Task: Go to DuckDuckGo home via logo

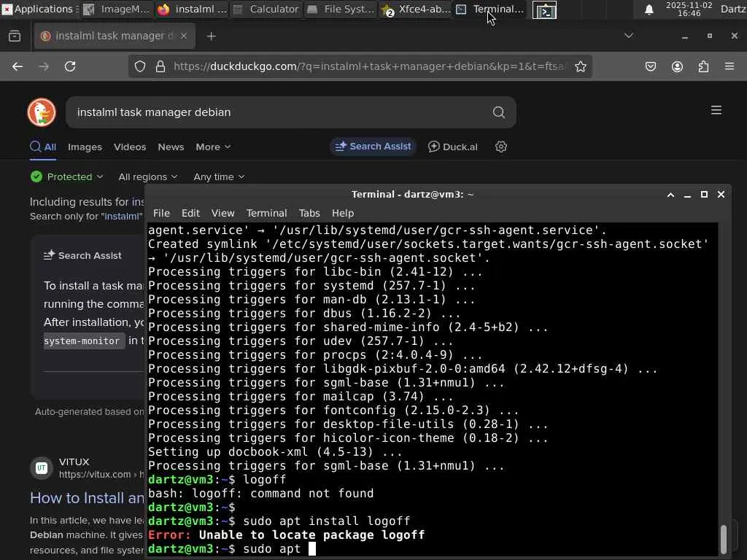Action: coord(42,112)
